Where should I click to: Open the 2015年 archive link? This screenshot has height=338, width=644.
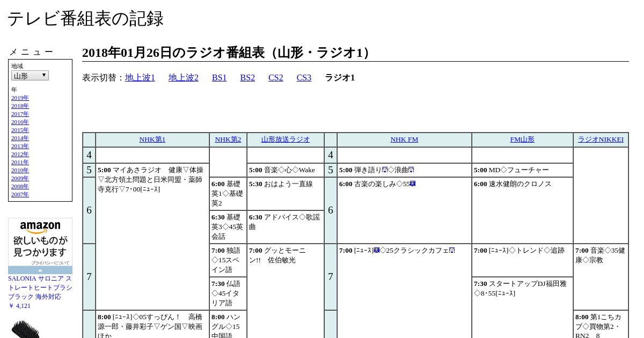tap(20, 130)
